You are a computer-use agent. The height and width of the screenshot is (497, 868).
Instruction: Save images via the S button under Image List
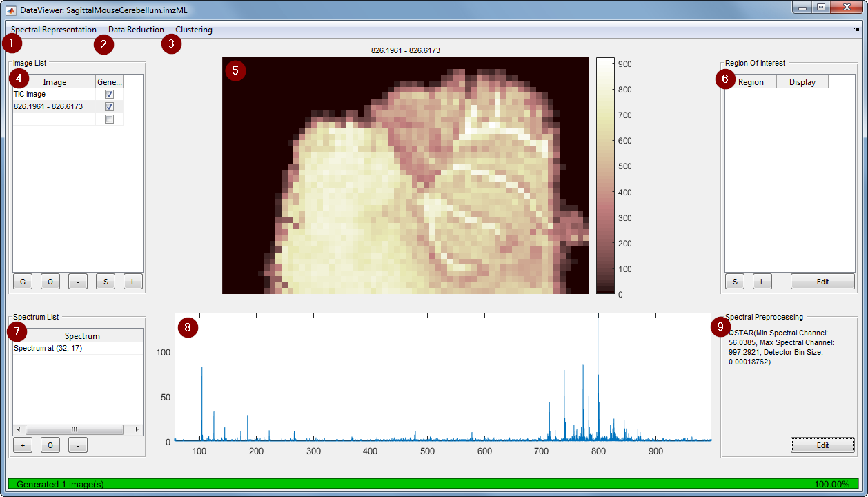click(105, 281)
